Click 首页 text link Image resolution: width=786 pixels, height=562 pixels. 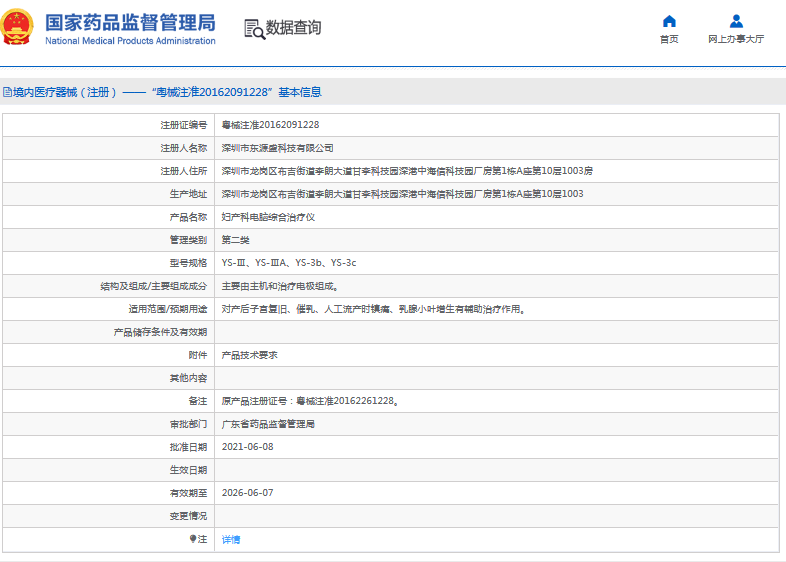669,39
